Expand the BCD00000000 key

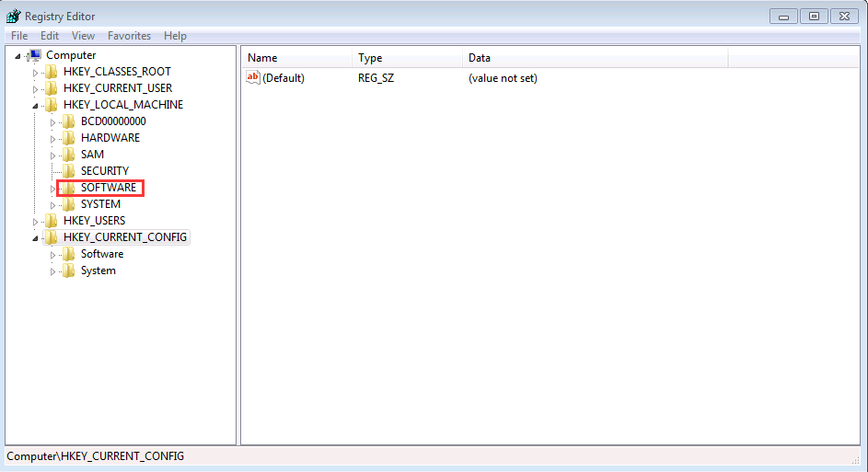(53, 122)
